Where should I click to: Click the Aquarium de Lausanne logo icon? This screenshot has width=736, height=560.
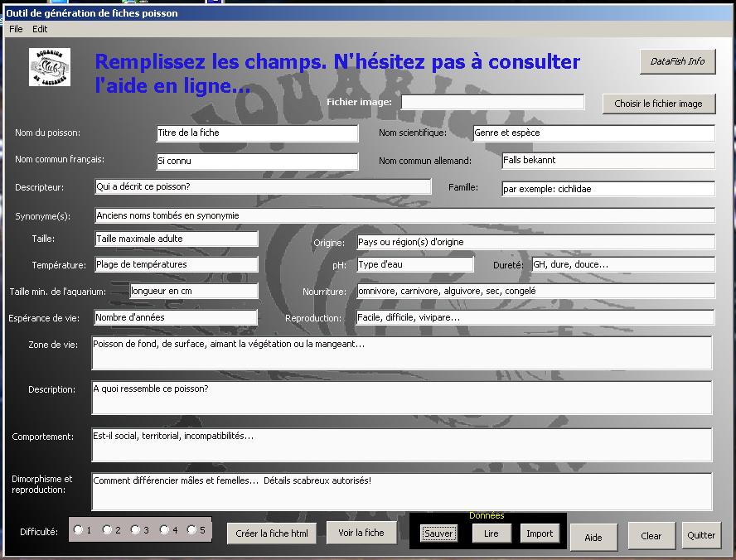(50, 67)
